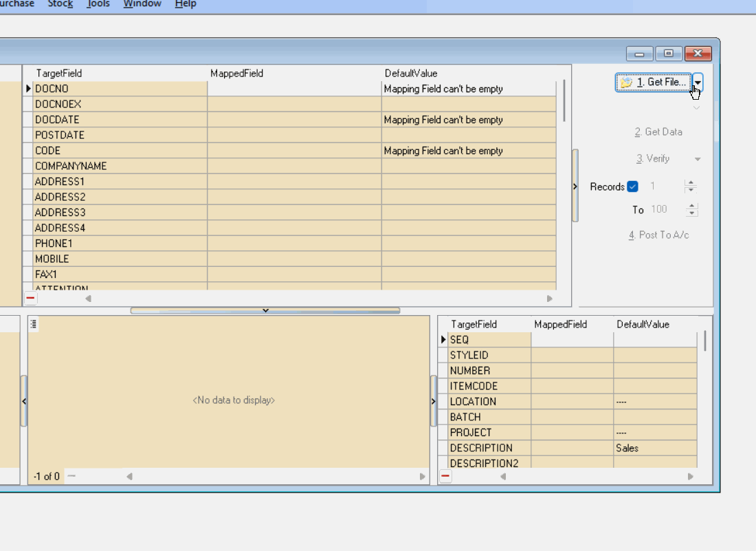Open the column chooser icon in the data grid
Image resolution: width=756 pixels, height=551 pixels.
[x=34, y=324]
